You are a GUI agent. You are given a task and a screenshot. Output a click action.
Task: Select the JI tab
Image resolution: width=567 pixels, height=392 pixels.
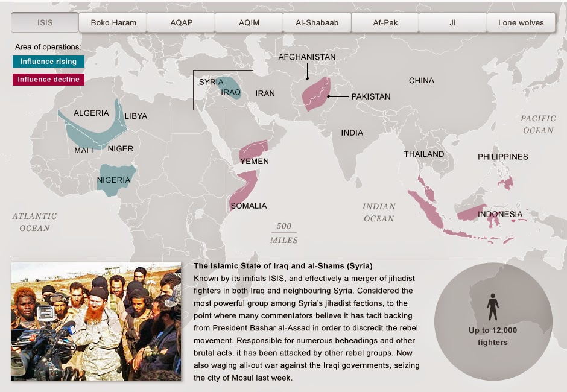pyautogui.click(x=452, y=23)
